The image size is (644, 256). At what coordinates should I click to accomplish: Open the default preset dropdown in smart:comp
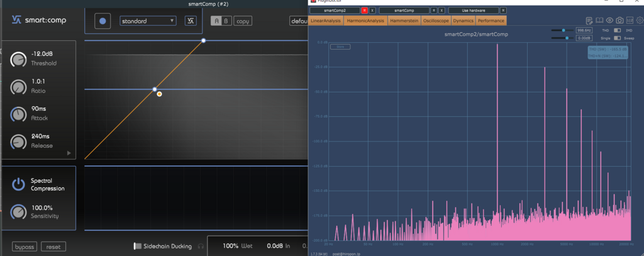tap(299, 21)
